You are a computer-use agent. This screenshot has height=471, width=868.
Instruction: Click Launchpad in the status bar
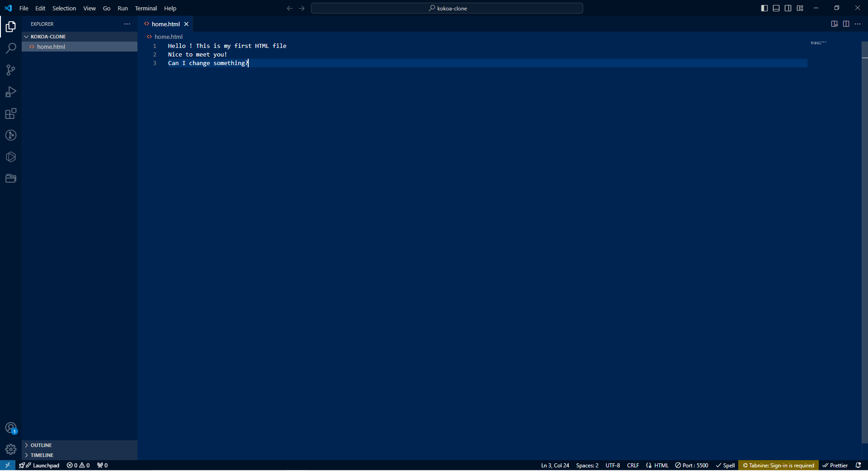pyautogui.click(x=40, y=465)
